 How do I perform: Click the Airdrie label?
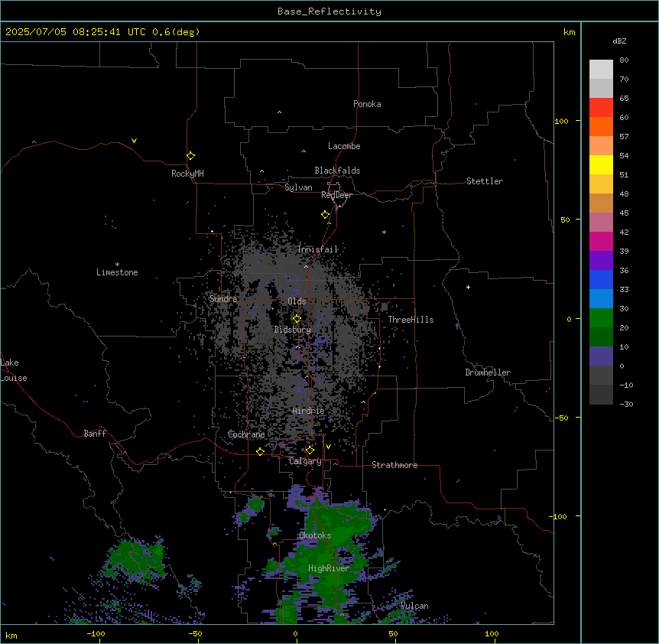click(309, 411)
